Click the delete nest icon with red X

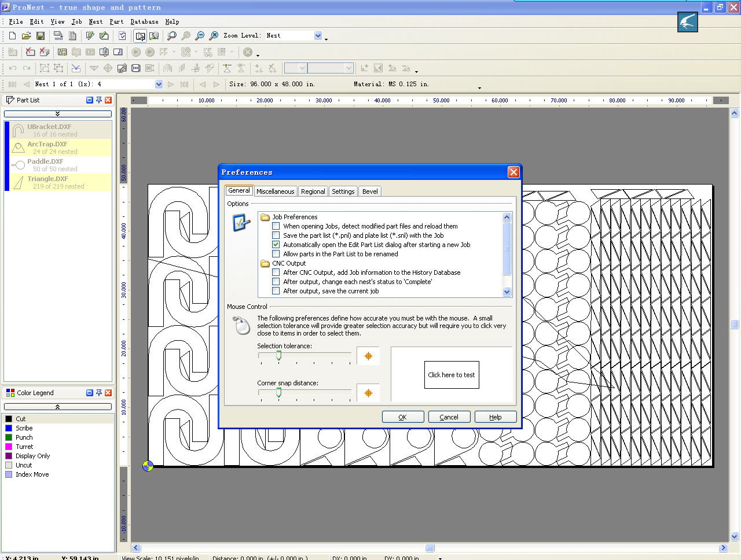click(30, 52)
